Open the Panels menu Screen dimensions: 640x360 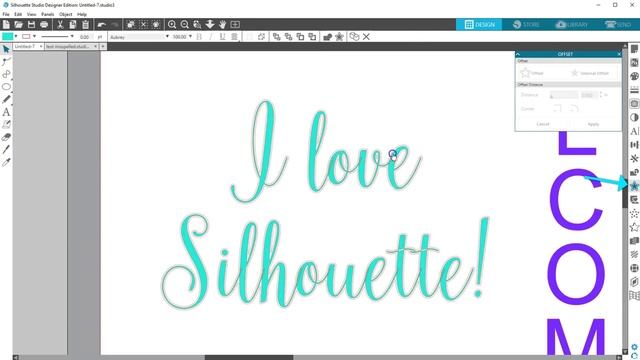click(x=47, y=14)
